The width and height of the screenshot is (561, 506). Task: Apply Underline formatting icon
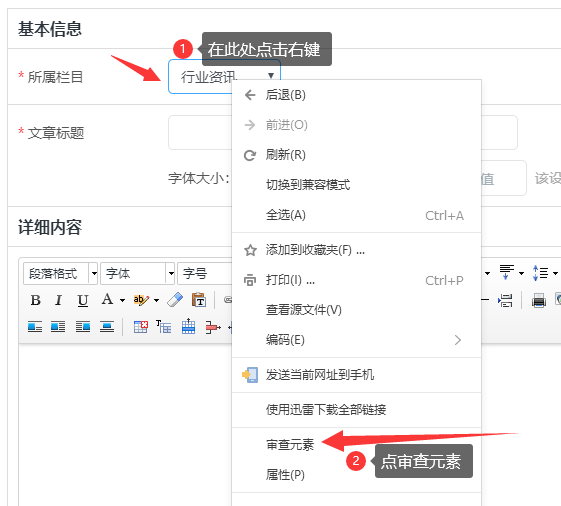(x=83, y=300)
